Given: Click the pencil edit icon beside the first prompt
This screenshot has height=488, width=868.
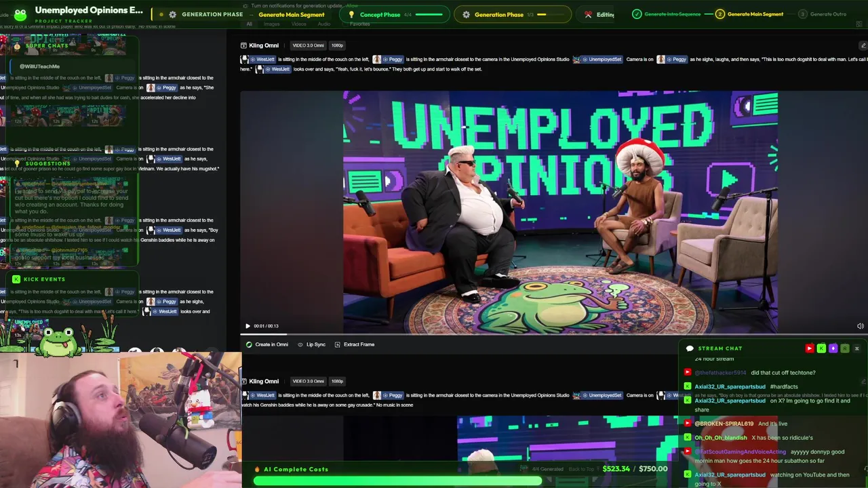Looking at the screenshot, I should (863, 45).
